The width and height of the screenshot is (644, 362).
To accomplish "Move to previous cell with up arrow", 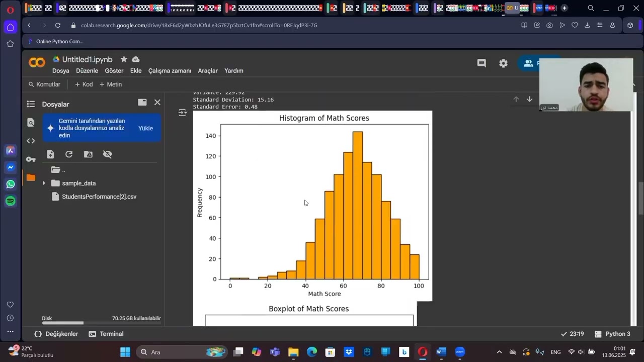I will pyautogui.click(x=516, y=99).
